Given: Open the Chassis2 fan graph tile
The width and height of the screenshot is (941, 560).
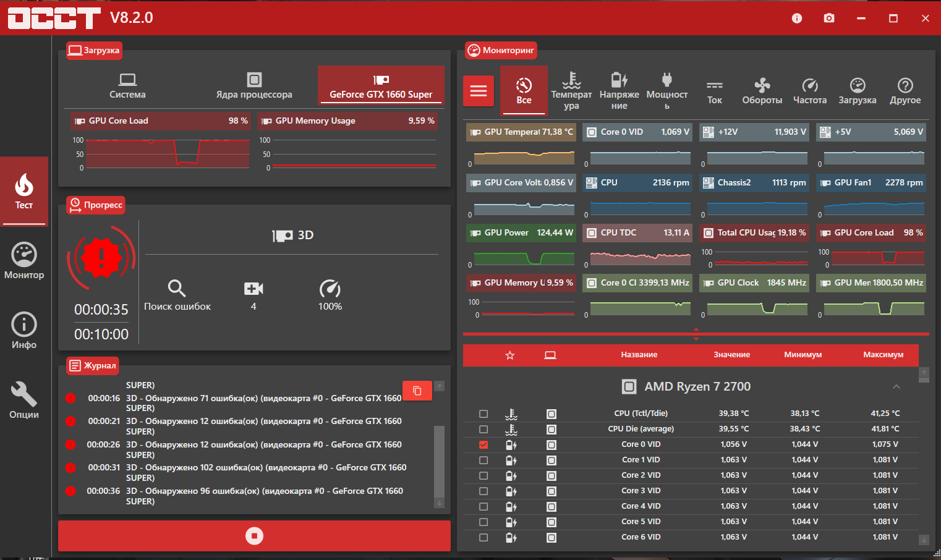Looking at the screenshot, I should point(754,197).
